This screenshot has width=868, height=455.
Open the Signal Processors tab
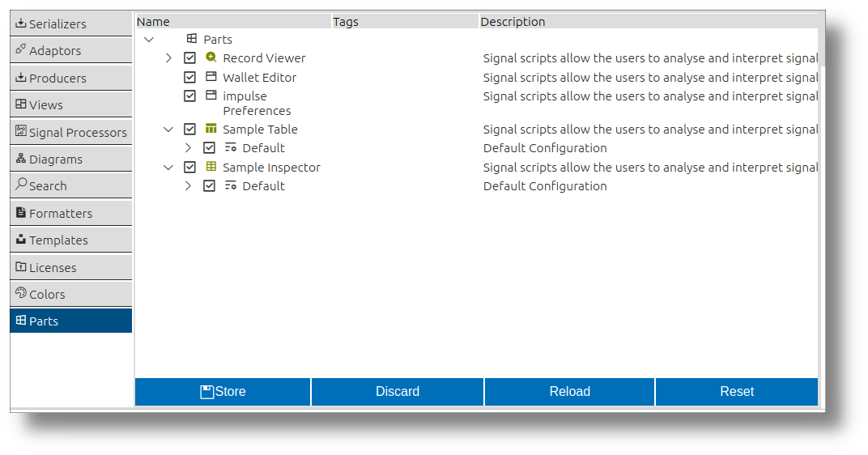(71, 132)
